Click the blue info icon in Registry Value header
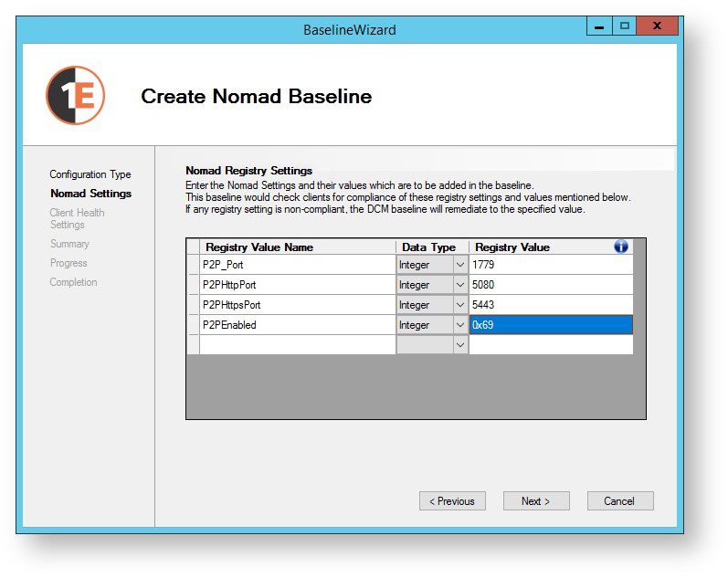 (x=621, y=247)
